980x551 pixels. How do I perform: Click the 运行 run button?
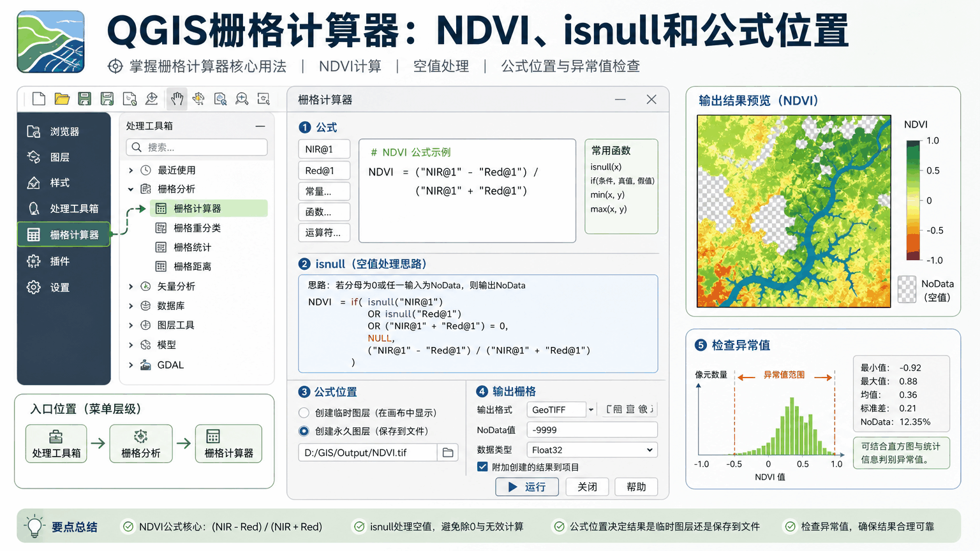527,487
